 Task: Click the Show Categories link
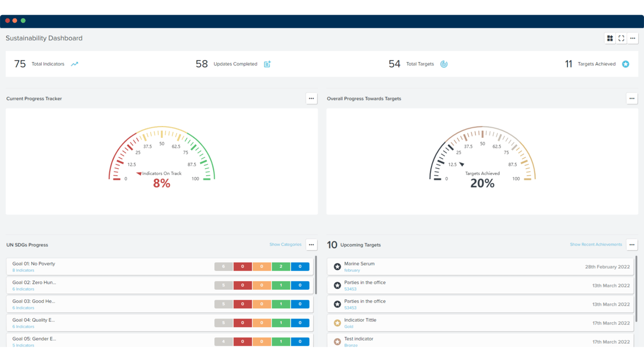click(286, 245)
